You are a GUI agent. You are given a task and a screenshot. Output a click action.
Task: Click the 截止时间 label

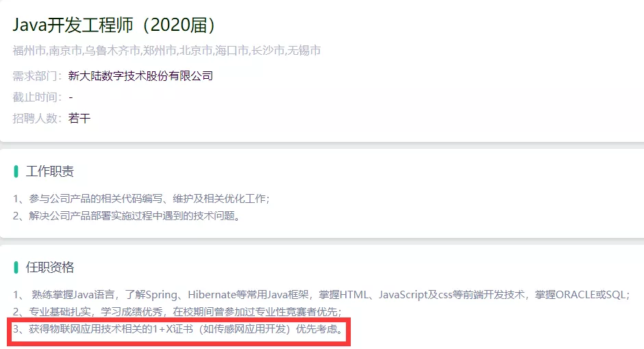point(37,97)
